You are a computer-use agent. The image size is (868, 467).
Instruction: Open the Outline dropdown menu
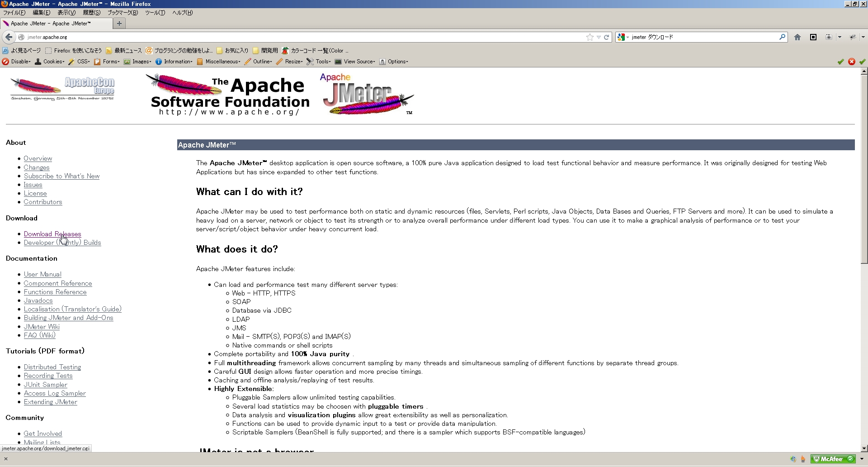click(258, 62)
